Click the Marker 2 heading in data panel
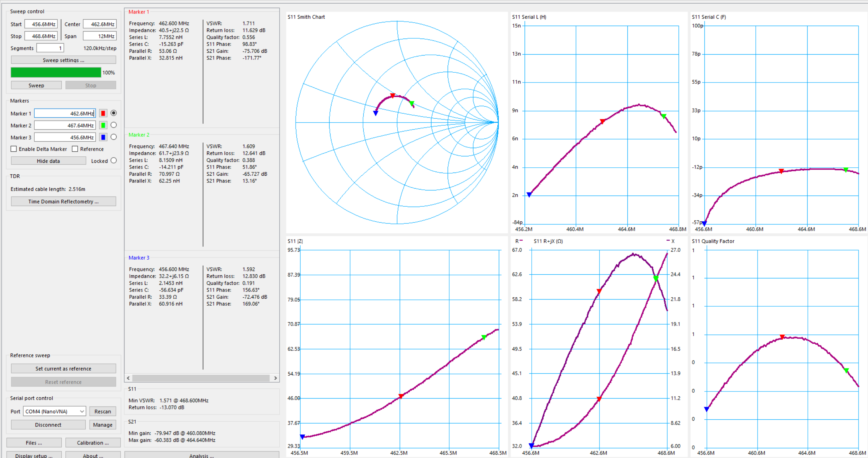Screen dimensions: 868x458 139,135
